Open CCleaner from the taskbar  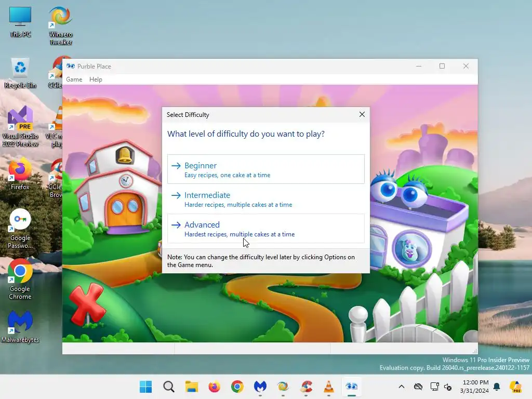[305, 387]
